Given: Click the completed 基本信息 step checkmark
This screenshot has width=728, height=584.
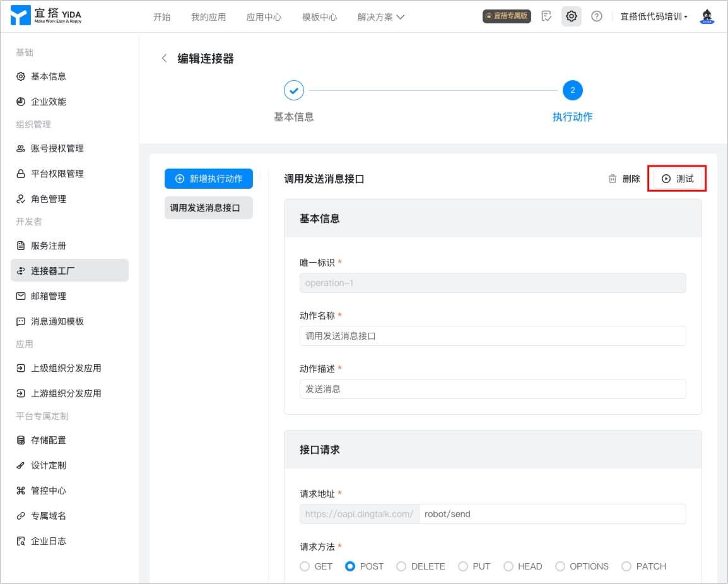Looking at the screenshot, I should coord(294,90).
